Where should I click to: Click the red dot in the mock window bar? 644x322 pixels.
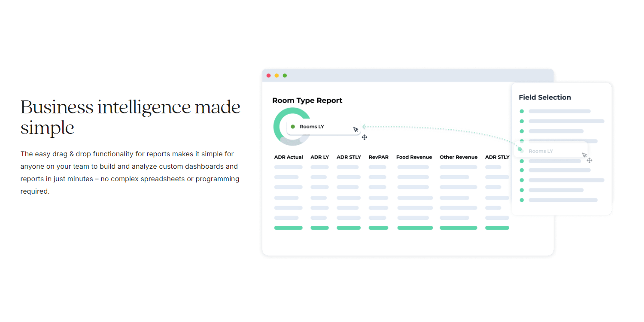(x=269, y=76)
